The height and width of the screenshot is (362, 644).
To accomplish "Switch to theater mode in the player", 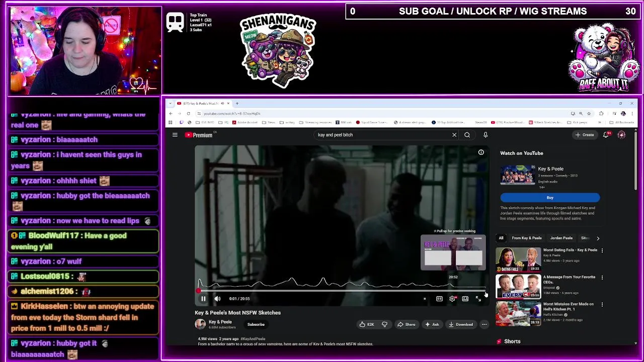I will point(465,299).
